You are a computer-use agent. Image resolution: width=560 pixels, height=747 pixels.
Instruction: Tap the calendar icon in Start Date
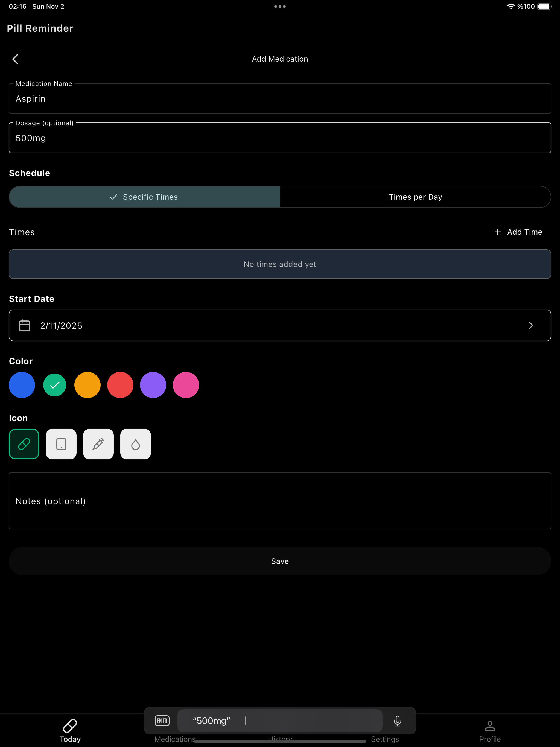point(25,326)
